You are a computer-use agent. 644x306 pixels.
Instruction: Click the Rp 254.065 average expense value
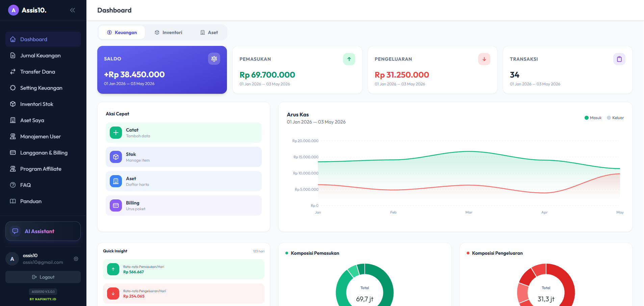click(x=134, y=296)
